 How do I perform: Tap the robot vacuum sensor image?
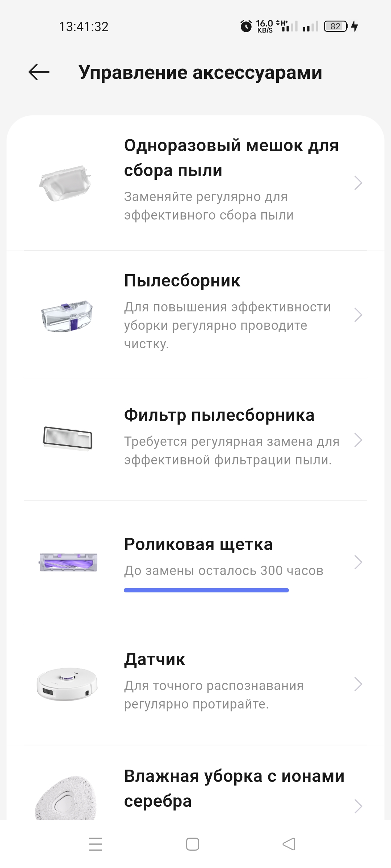coord(67,684)
